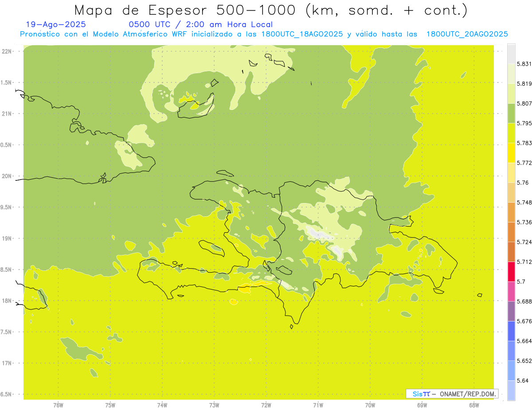The height and width of the screenshot is (411, 532).
Task: Click the yellow-green legend swatch between 5.783 and 5.795
Action: click(511, 133)
